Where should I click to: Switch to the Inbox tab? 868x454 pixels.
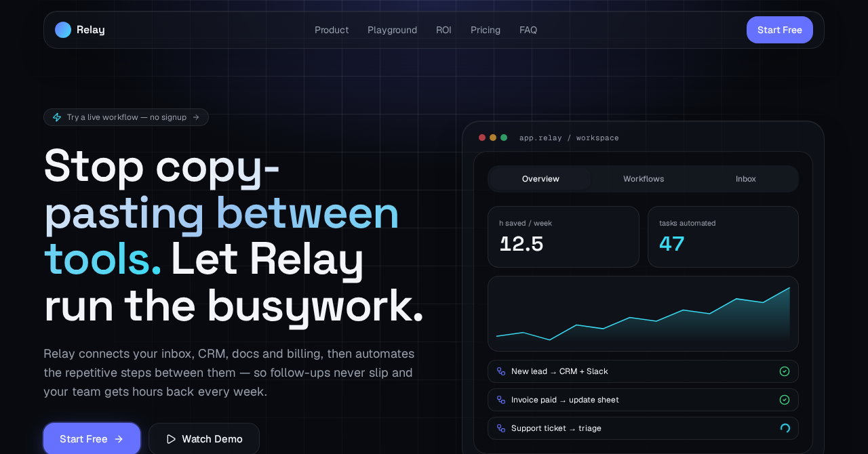coord(746,179)
